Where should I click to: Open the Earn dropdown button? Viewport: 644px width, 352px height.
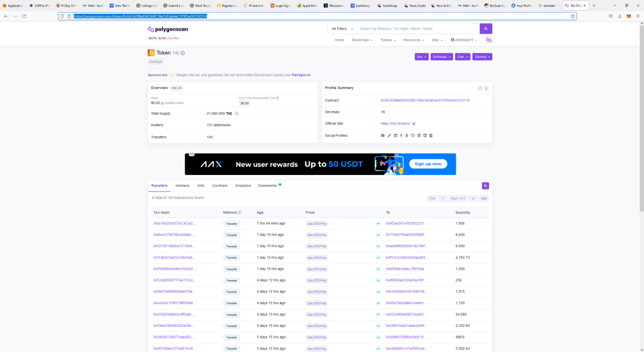[462, 56]
